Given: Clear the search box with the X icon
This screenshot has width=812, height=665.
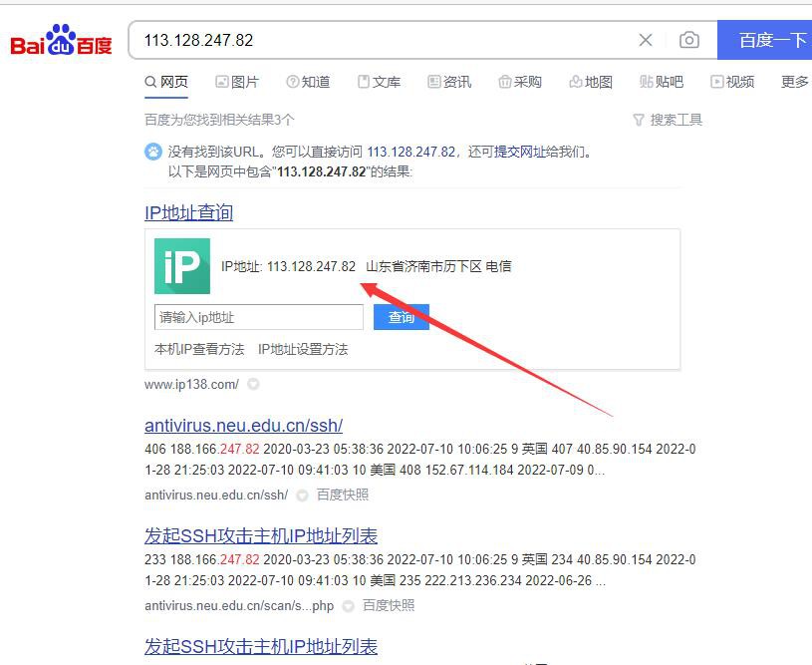Looking at the screenshot, I should (646, 40).
